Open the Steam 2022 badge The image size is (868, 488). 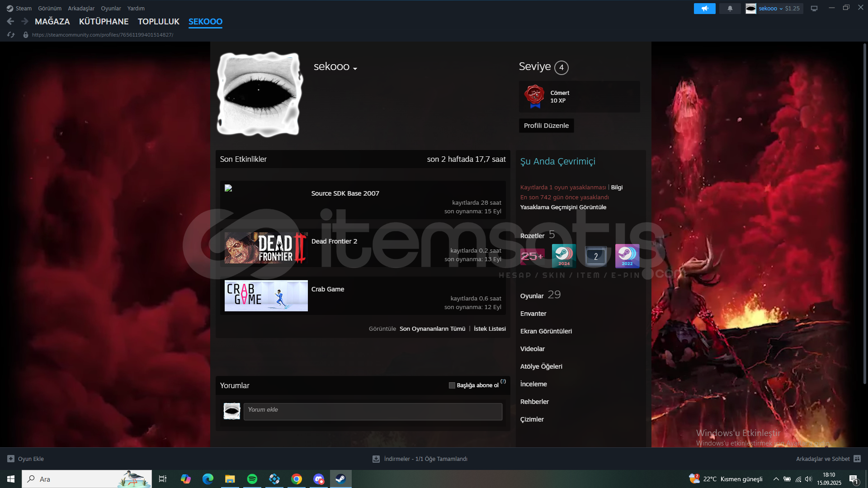click(627, 256)
